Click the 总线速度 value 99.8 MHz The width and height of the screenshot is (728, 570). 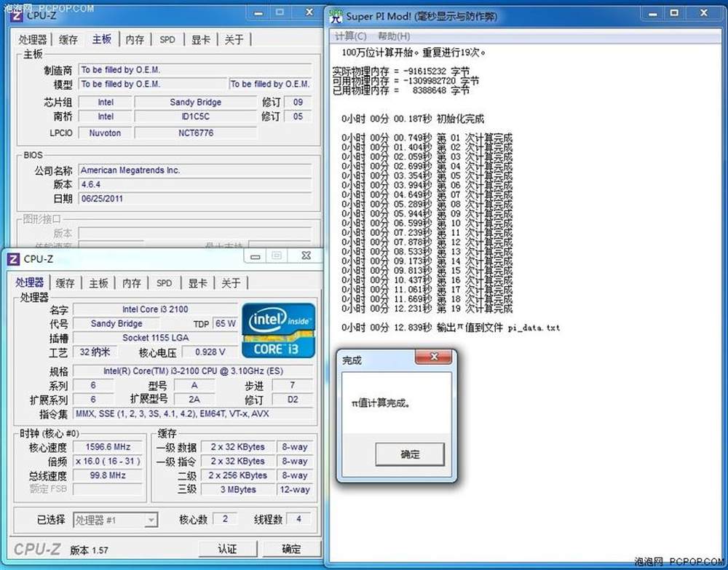[108, 475]
